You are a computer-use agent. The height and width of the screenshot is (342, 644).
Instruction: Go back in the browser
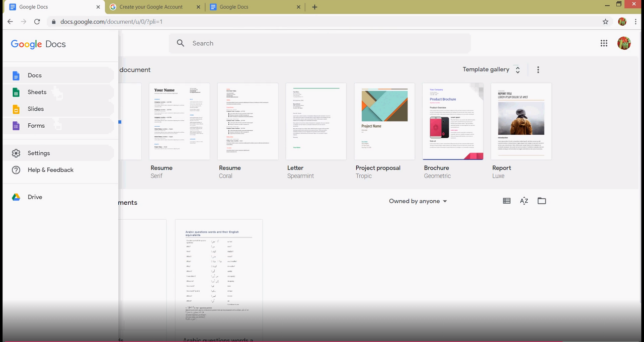[x=10, y=22]
